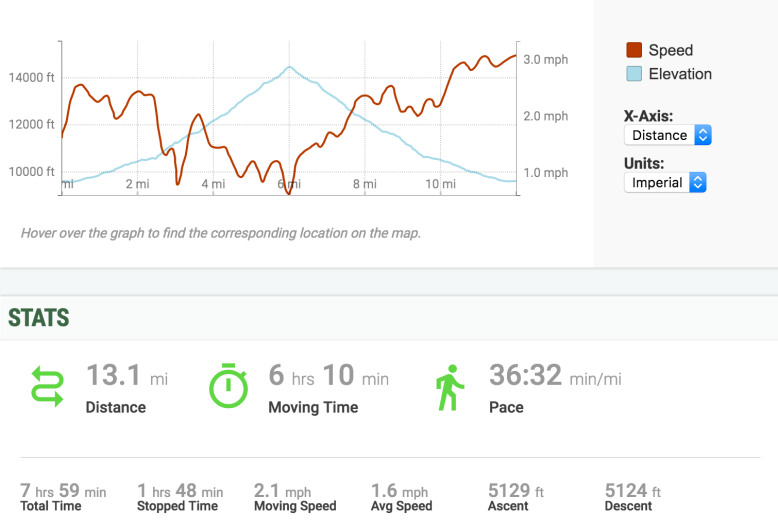Screen dimensions: 778x532
Task: Toggle the Speed series legend label
Action: (670, 50)
